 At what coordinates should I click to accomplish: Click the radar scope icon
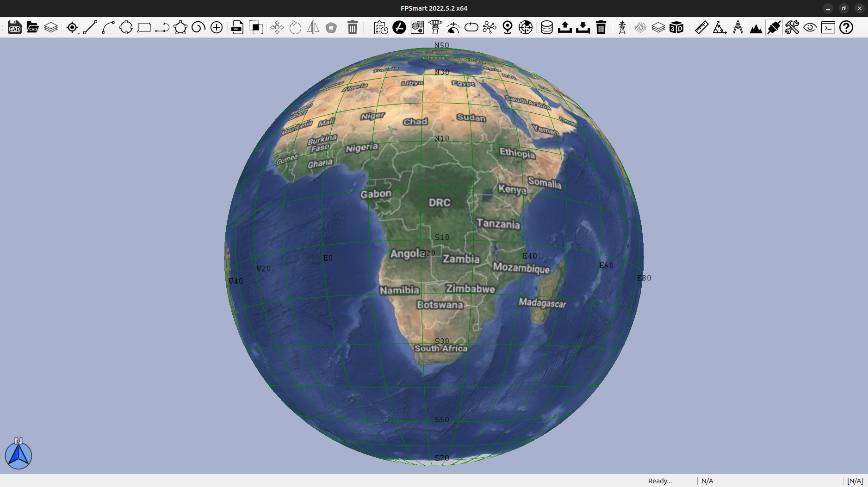click(526, 28)
